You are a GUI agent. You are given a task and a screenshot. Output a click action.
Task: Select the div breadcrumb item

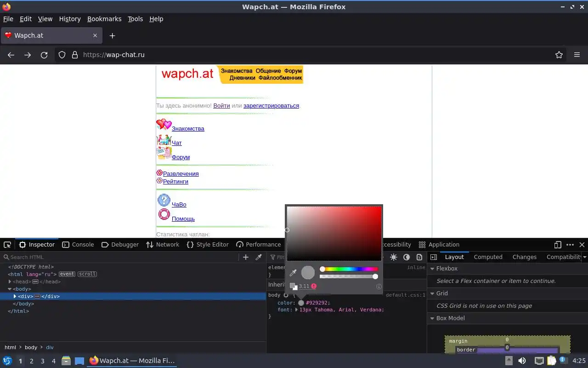[50, 347]
